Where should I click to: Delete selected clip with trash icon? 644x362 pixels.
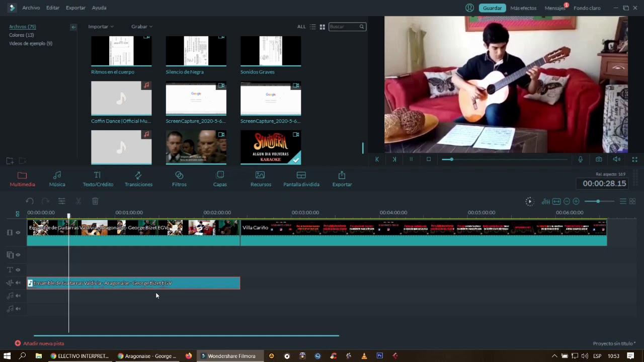[95, 201]
